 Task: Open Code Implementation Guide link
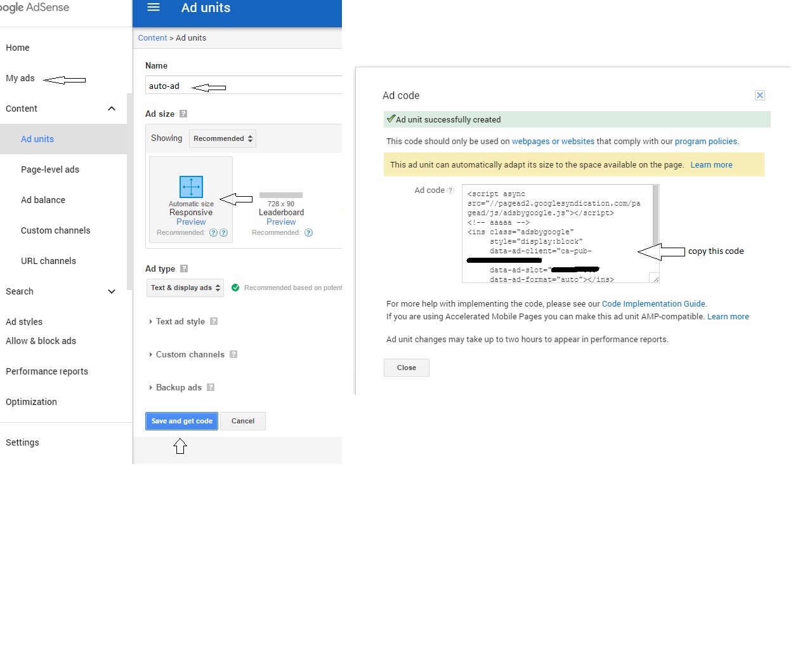tap(653, 304)
